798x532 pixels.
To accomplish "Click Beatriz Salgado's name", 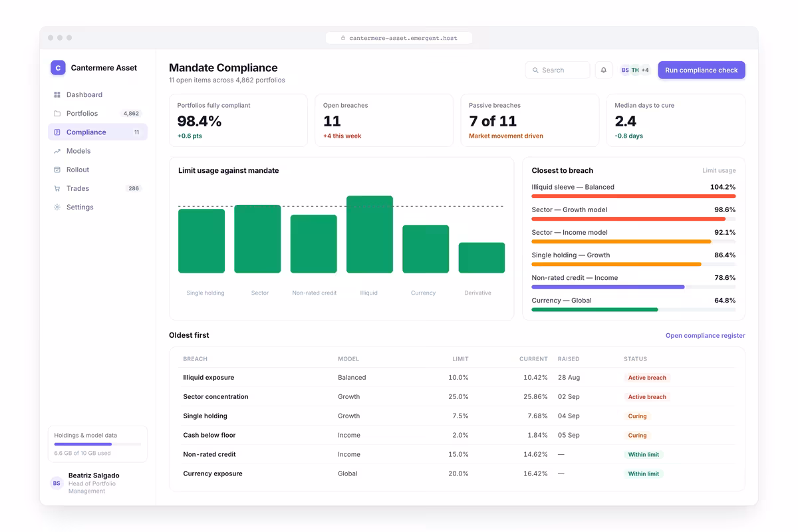I will click(94, 475).
